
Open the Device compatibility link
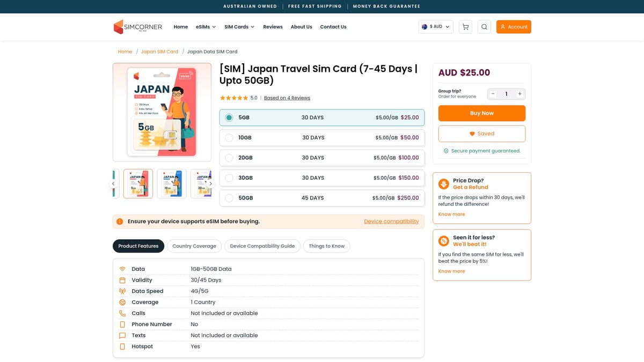coord(391,221)
